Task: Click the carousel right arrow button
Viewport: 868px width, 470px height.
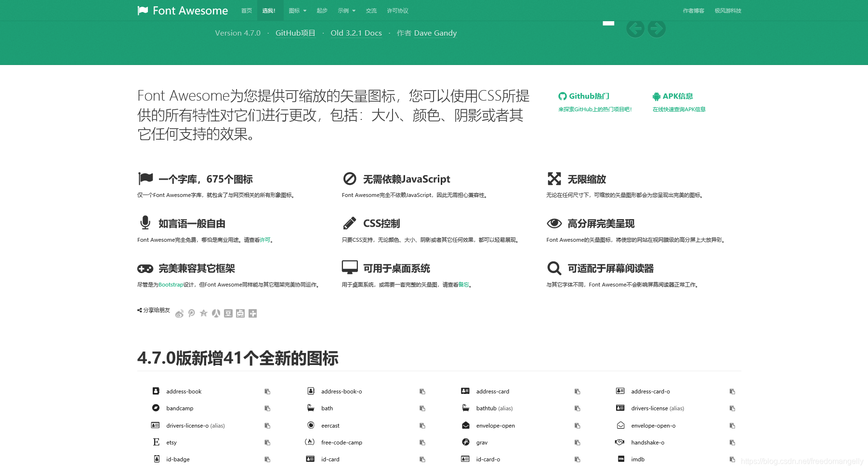Action: coord(657,29)
